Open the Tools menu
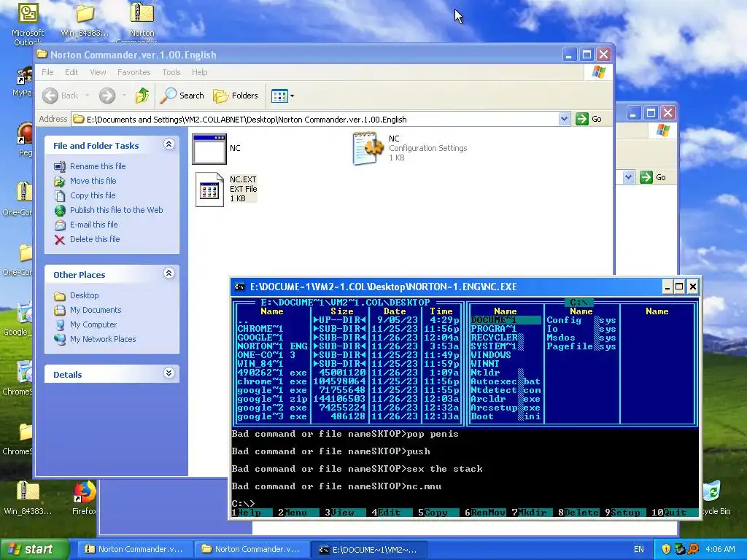 click(x=171, y=72)
